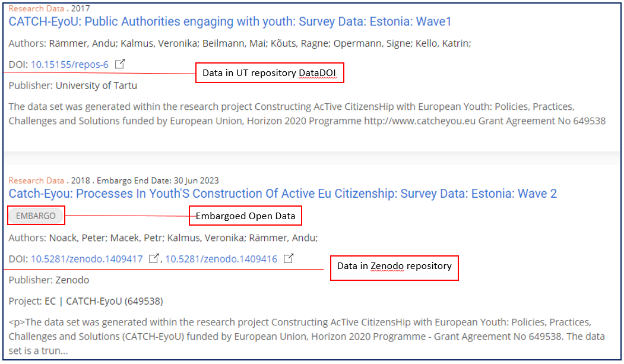The height and width of the screenshot is (364, 624).
Task: Open the CATCH-EyoU Public Authorities Wave1 title
Action: pyautogui.click(x=230, y=22)
